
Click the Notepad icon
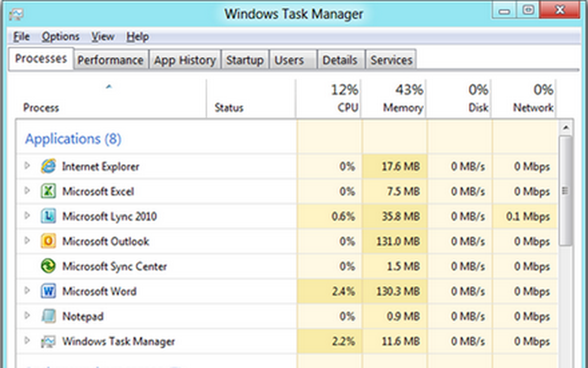point(48,316)
